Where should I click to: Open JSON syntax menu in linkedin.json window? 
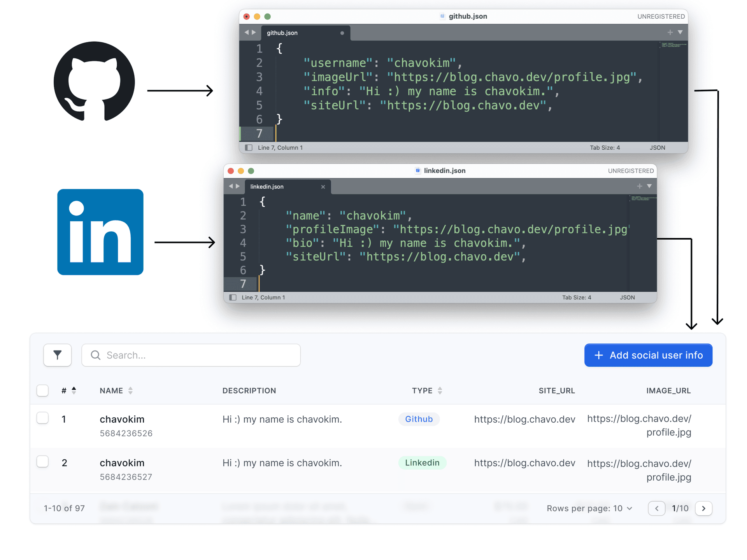click(x=627, y=297)
